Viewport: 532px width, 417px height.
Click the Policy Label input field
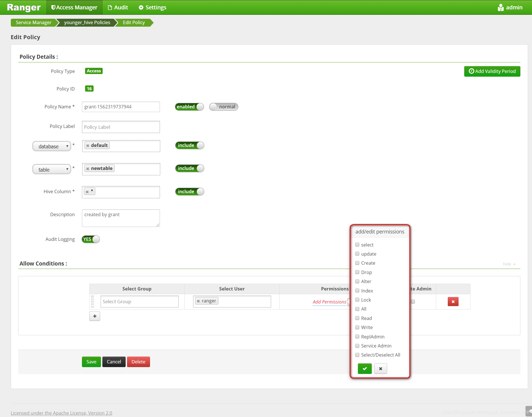121,127
